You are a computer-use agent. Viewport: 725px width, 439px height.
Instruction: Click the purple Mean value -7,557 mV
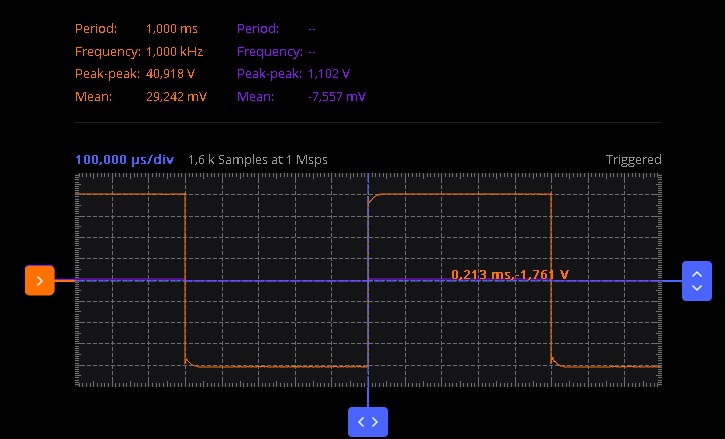point(337,96)
